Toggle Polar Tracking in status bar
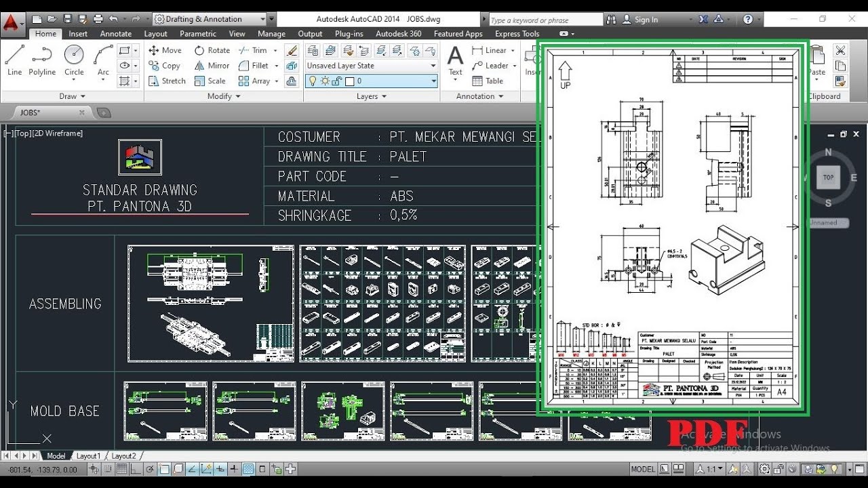Screen dimensions: 868x488 [151, 469]
